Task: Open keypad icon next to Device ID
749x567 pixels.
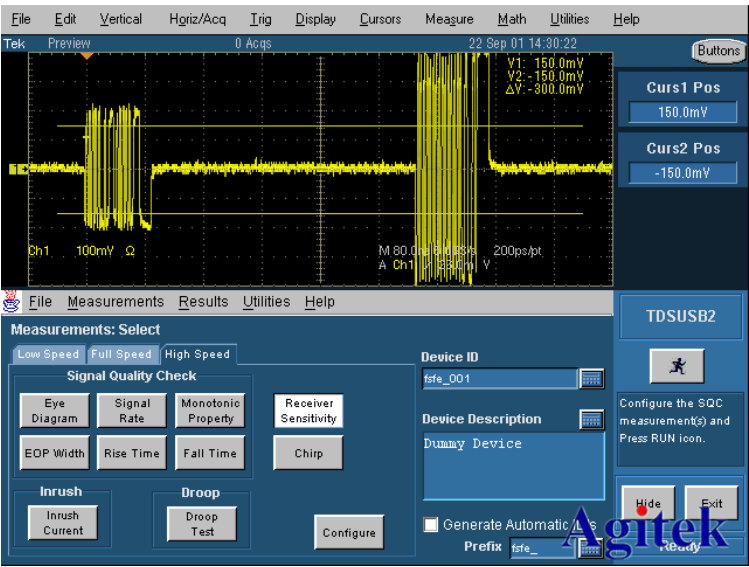Action: point(592,378)
